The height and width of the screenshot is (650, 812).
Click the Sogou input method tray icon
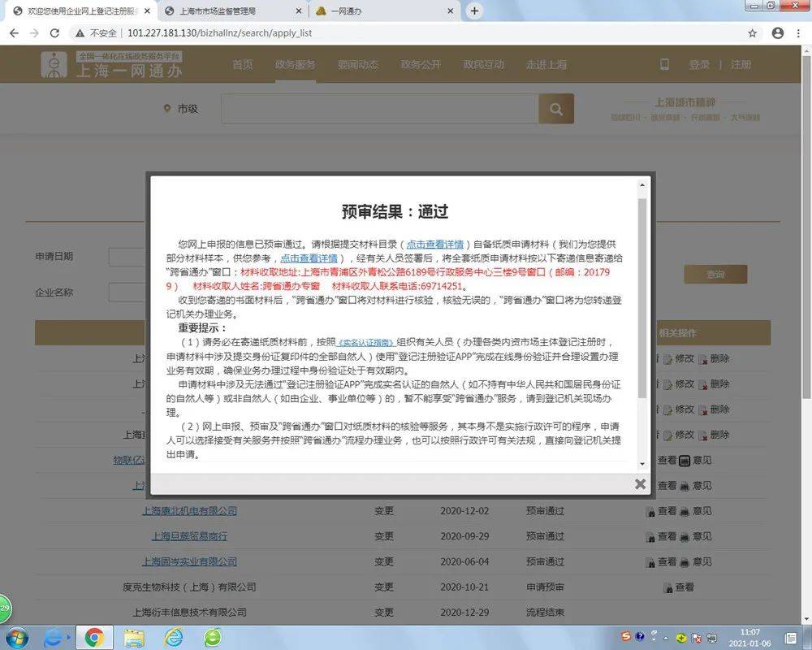(x=626, y=636)
